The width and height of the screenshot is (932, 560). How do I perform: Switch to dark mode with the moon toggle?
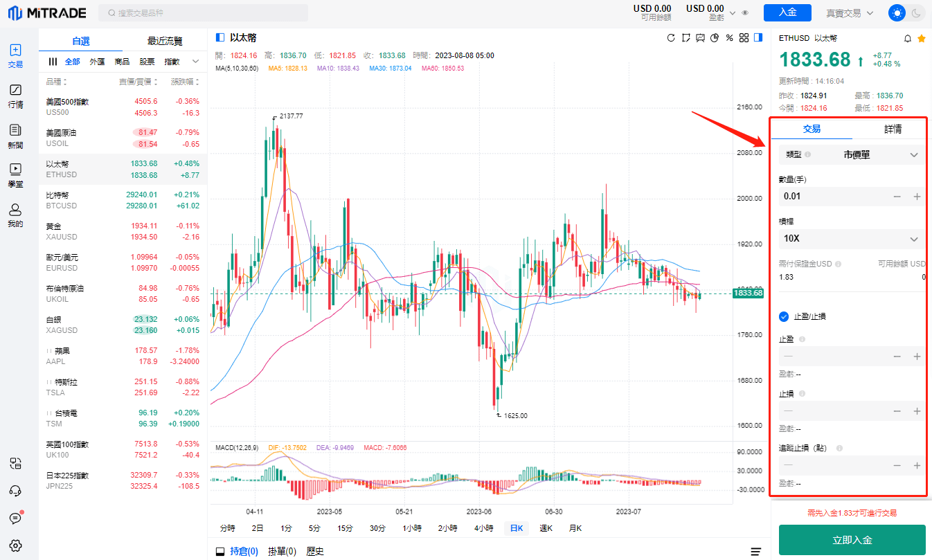point(915,12)
